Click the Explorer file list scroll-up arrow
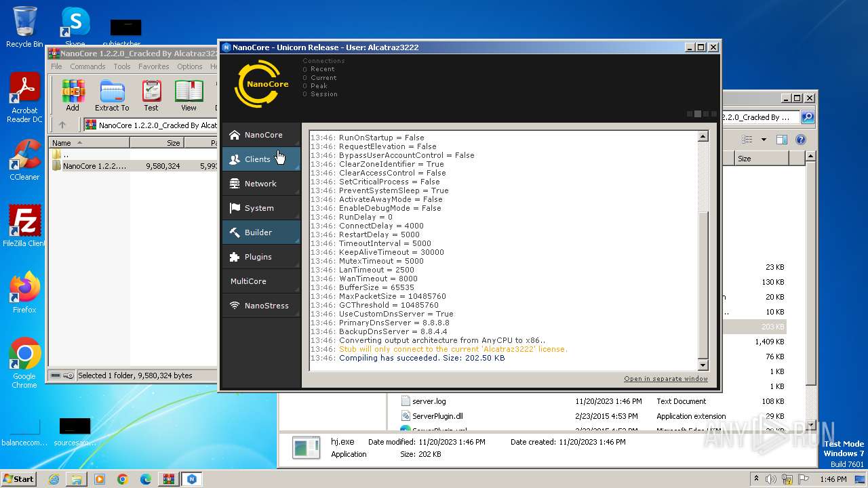 [x=810, y=157]
